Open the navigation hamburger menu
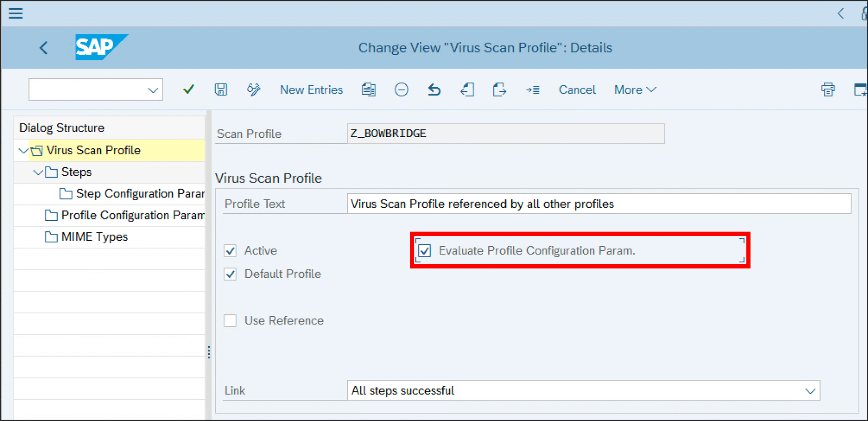868x421 pixels. pos(16,13)
